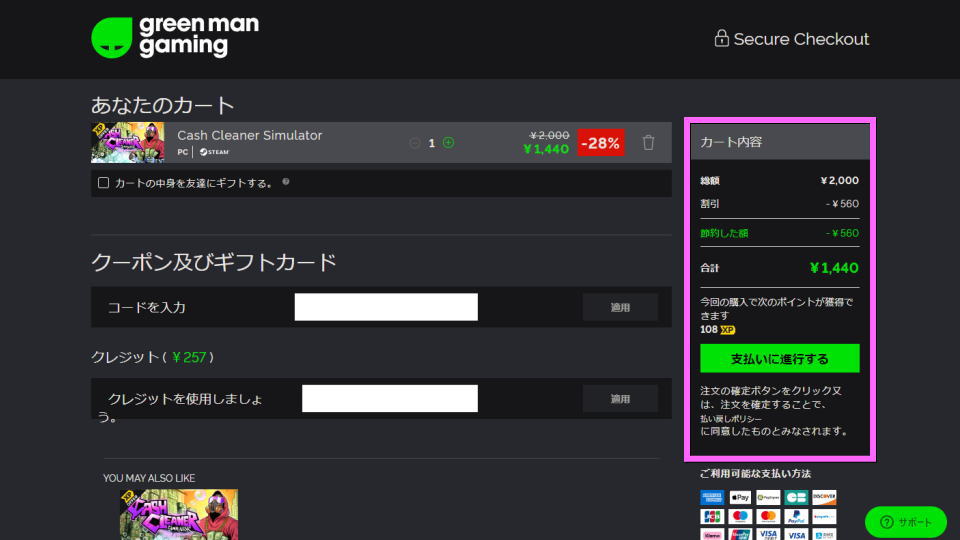
Task: Click the American Express payment icon
Action: [x=712, y=497]
